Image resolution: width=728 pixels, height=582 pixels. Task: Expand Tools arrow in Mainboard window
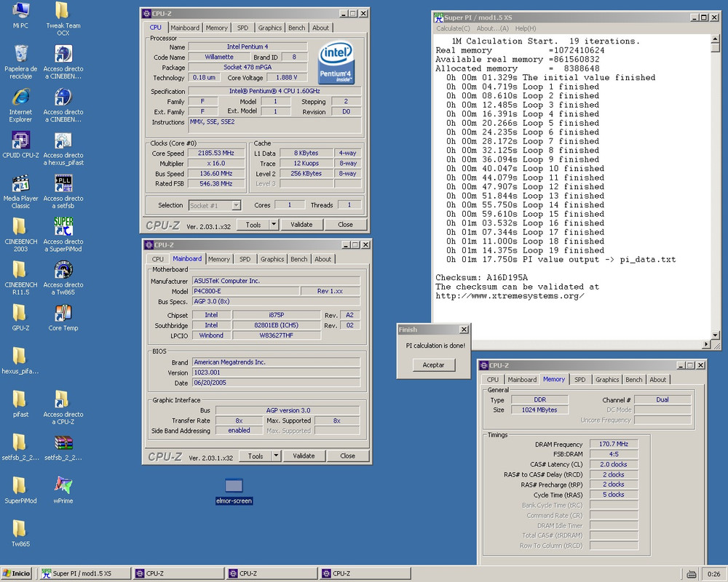tap(276, 455)
